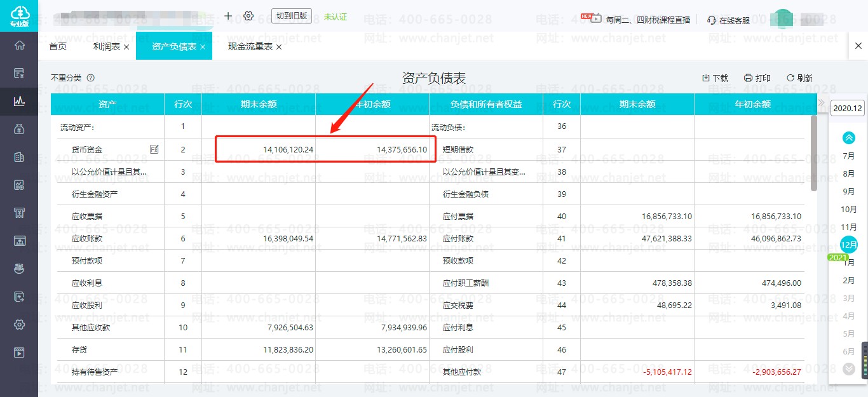Viewport: 868px width, 397px height.
Task: Click 货币资金 年初余额 14,375,656.10
Action: tap(402, 149)
